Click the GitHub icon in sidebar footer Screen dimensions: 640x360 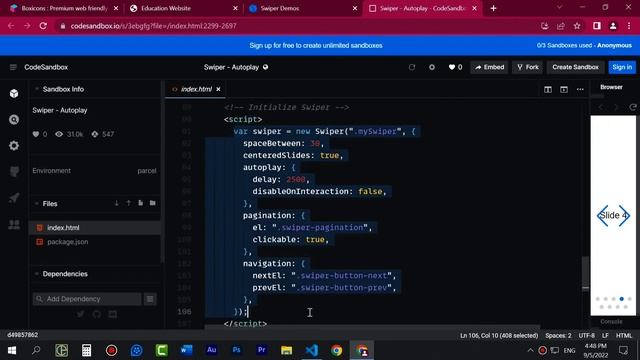click(x=96, y=314)
